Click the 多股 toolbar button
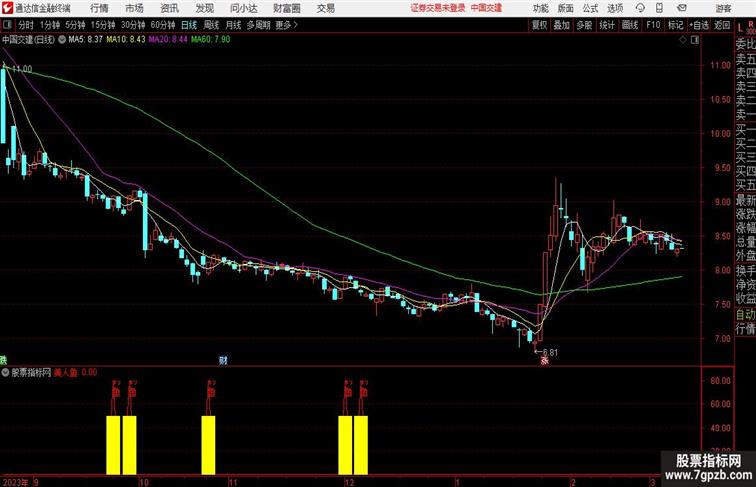The height and width of the screenshot is (487, 756). tap(584, 25)
